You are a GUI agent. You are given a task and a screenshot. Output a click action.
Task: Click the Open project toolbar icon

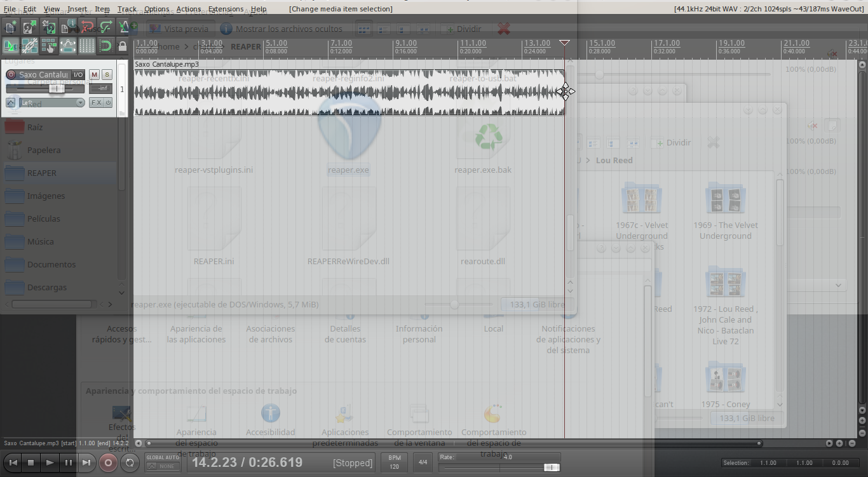tap(29, 27)
